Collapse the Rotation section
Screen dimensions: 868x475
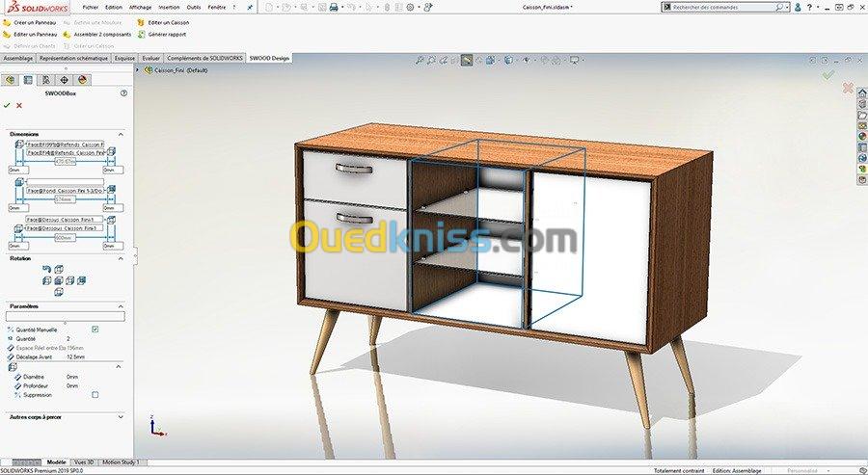[x=121, y=259]
